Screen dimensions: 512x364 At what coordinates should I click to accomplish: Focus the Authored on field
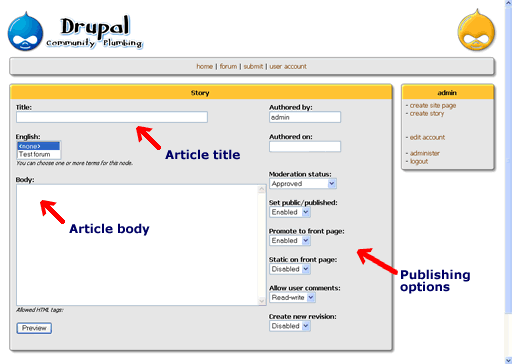point(305,146)
